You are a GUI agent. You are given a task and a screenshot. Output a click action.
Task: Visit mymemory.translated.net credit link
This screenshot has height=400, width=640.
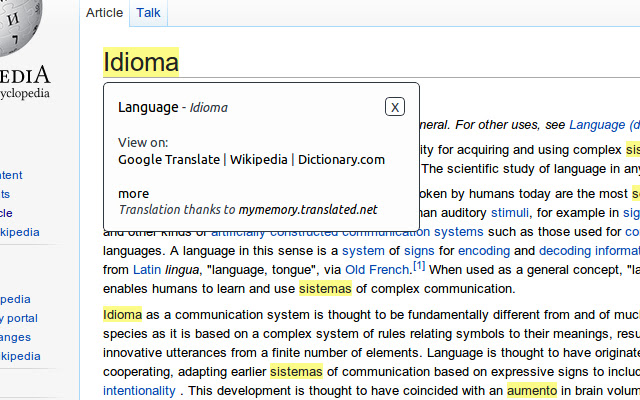308,210
